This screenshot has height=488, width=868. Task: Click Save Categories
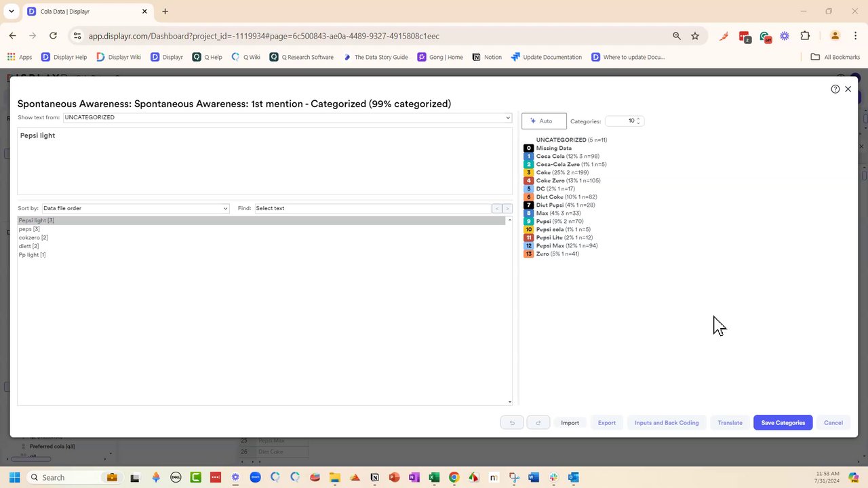783,423
